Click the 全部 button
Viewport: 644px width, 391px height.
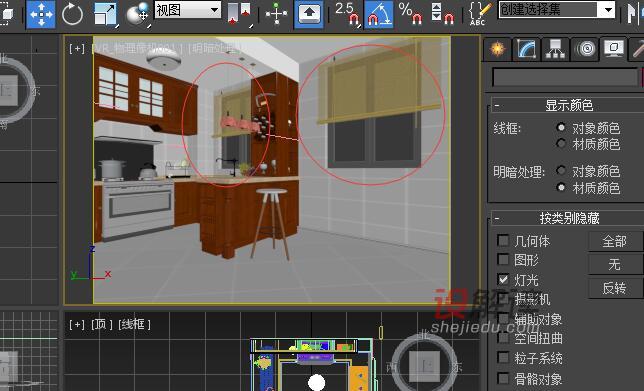coord(614,241)
